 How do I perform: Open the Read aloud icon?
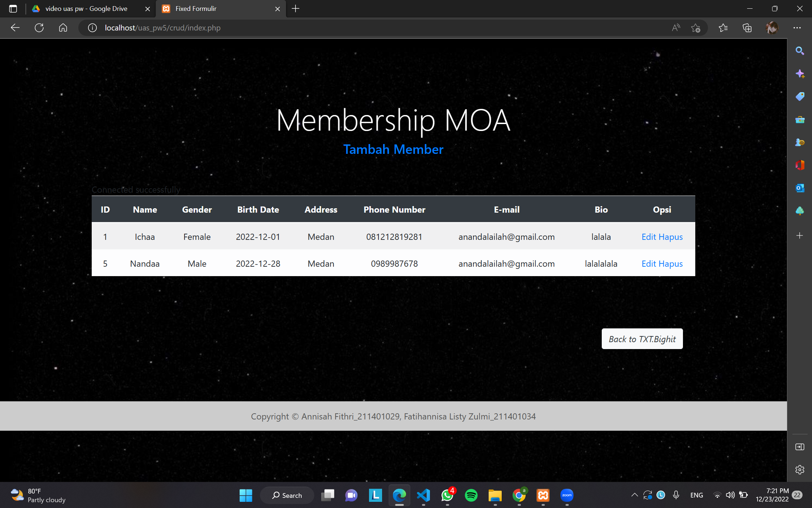pos(676,28)
